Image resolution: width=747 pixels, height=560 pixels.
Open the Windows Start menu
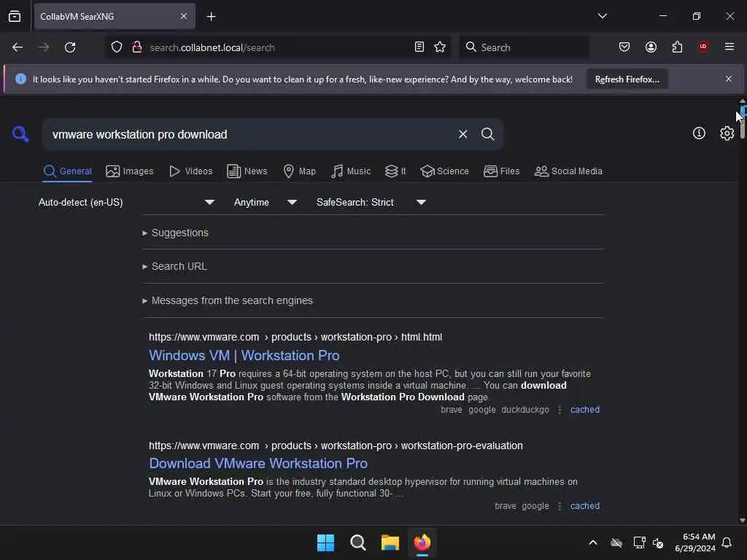tap(326, 542)
